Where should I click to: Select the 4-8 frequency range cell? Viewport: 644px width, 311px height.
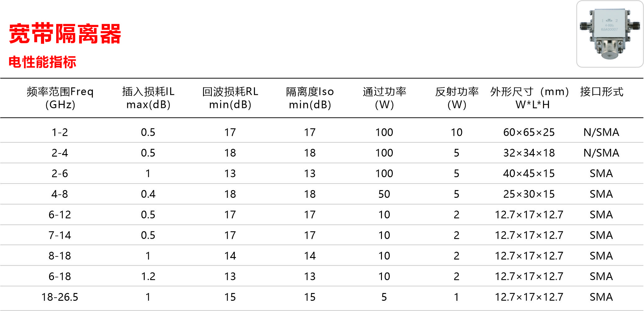pyautogui.click(x=60, y=194)
